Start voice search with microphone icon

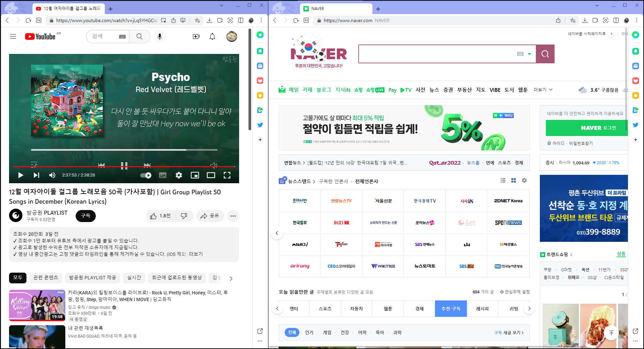tap(160, 37)
